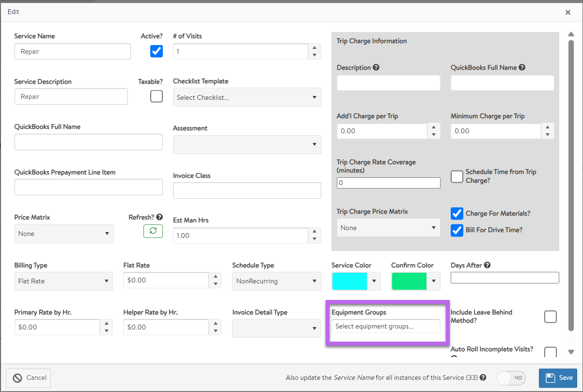Toggle the update Service Name switch
Image resolution: width=583 pixels, height=392 pixels.
pyautogui.click(x=511, y=377)
